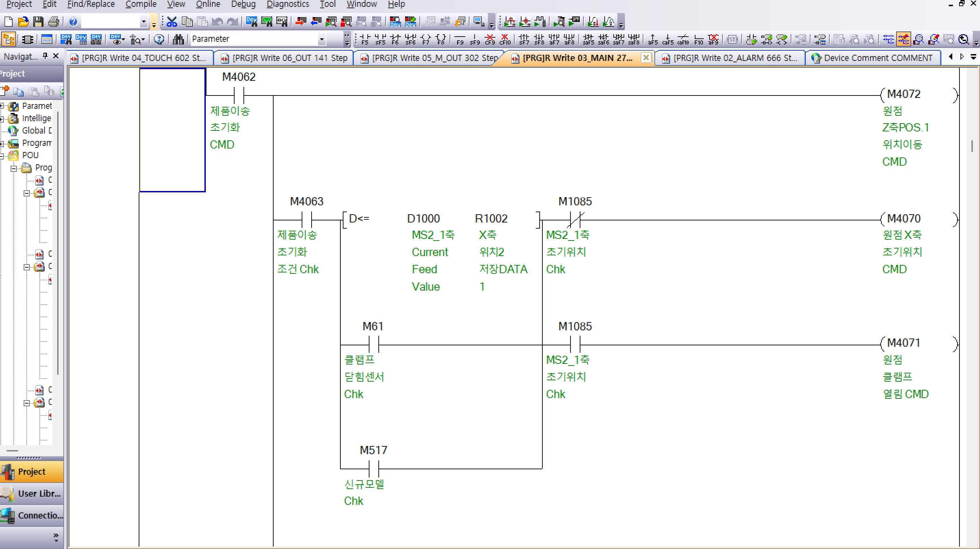Insert open contact with F5 icon
The height and width of the screenshot is (549, 980).
point(365,39)
